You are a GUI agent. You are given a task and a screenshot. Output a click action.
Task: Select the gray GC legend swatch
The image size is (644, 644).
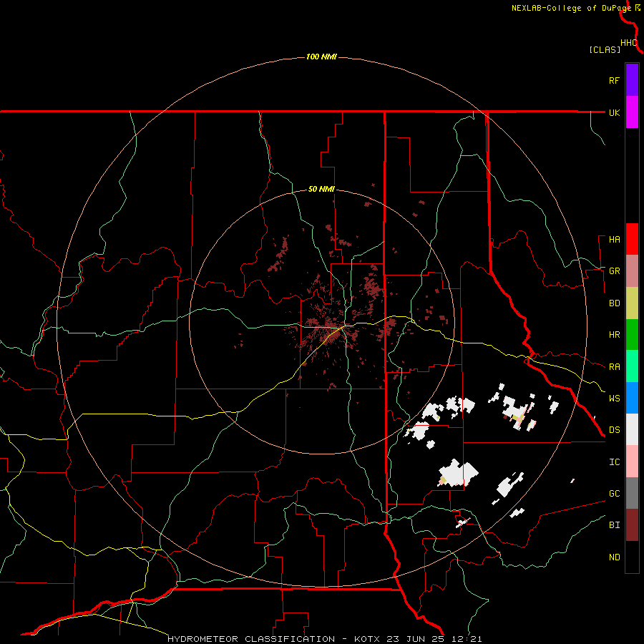(x=632, y=493)
